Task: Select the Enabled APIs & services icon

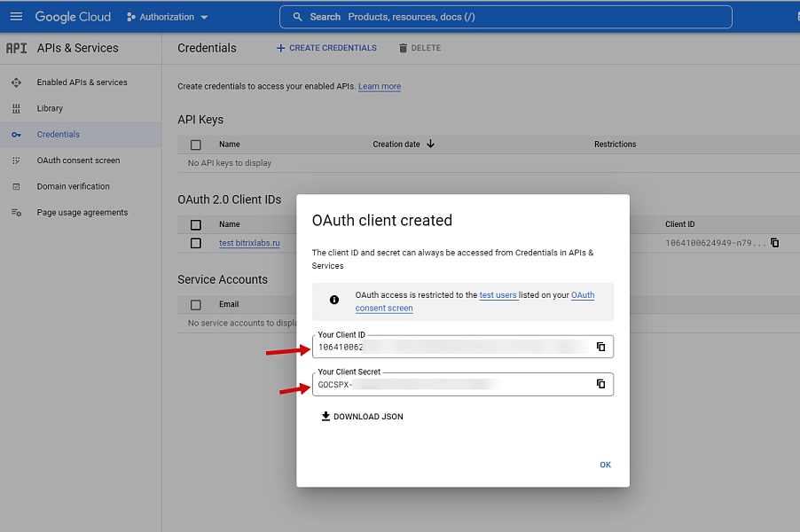Action: tap(14, 82)
